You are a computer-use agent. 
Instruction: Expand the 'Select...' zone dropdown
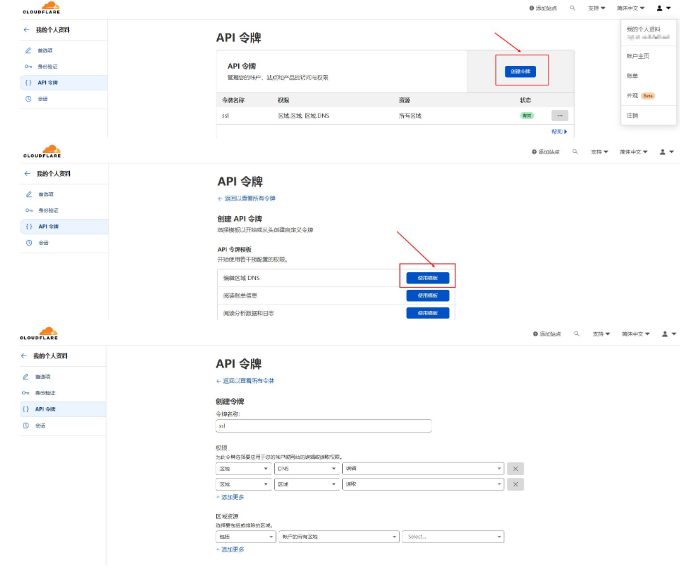point(453,536)
